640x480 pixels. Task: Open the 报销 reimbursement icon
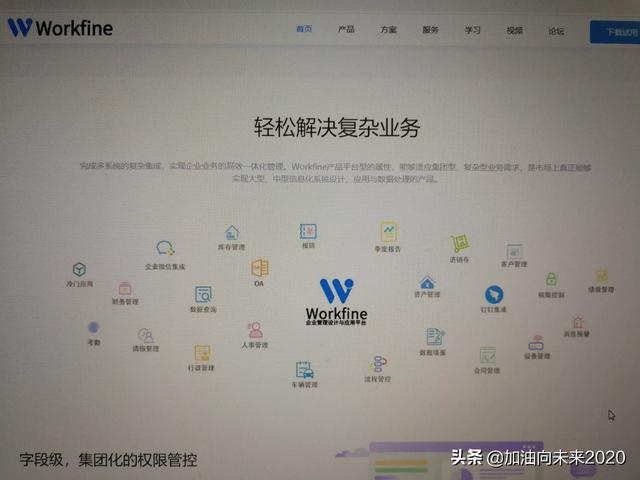308,231
